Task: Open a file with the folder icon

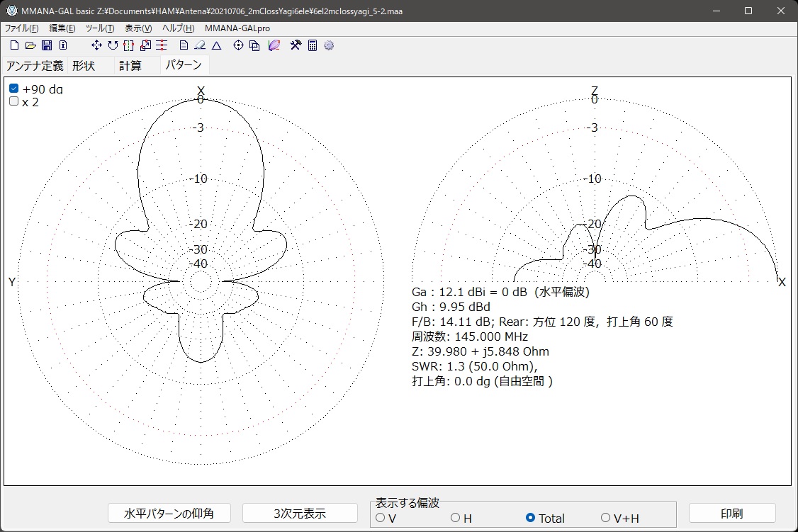Action: (30, 45)
